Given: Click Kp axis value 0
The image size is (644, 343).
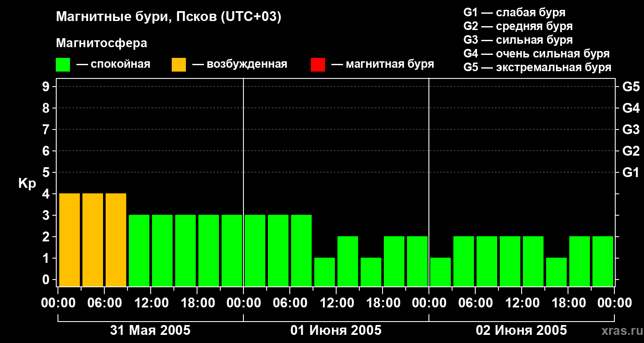Looking at the screenshot, I should (47, 280).
